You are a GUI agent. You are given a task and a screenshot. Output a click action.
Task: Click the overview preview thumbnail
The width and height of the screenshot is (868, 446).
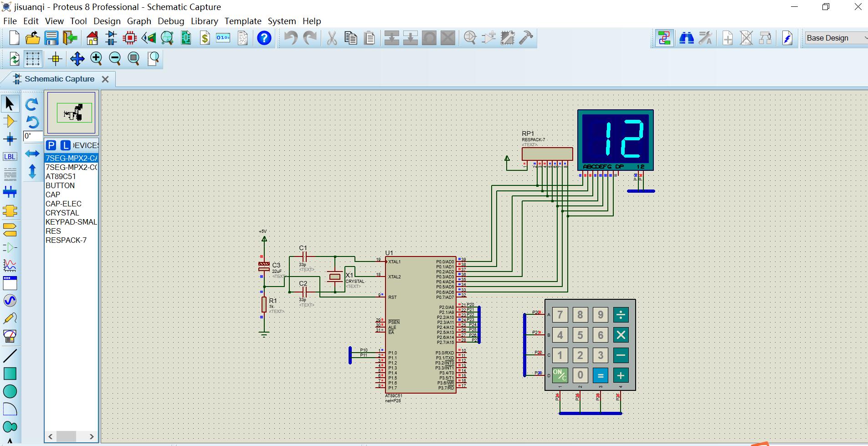point(72,113)
